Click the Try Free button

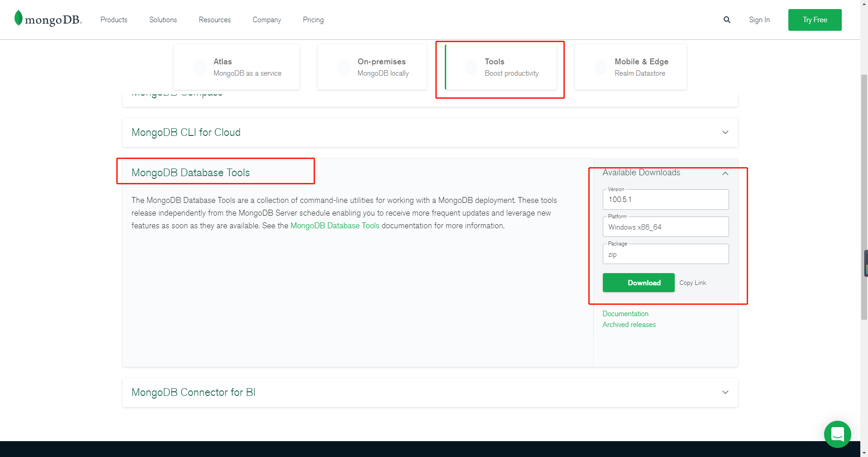[814, 19]
